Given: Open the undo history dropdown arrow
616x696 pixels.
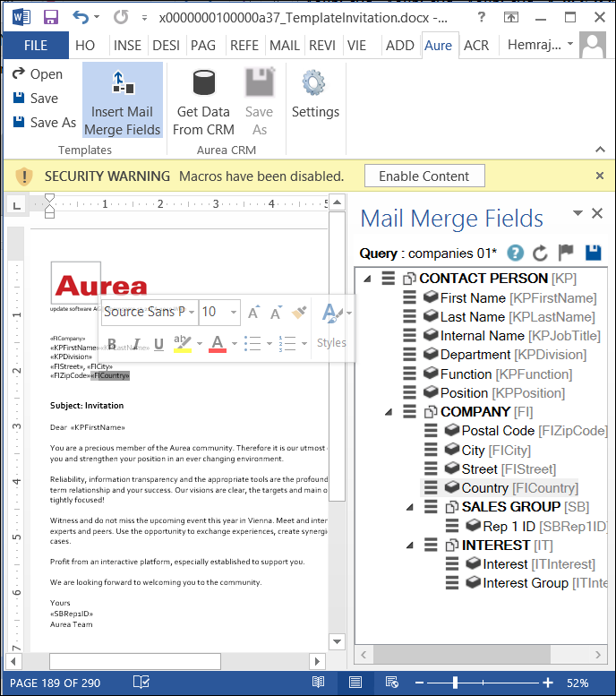Looking at the screenshot, I should pos(97,17).
